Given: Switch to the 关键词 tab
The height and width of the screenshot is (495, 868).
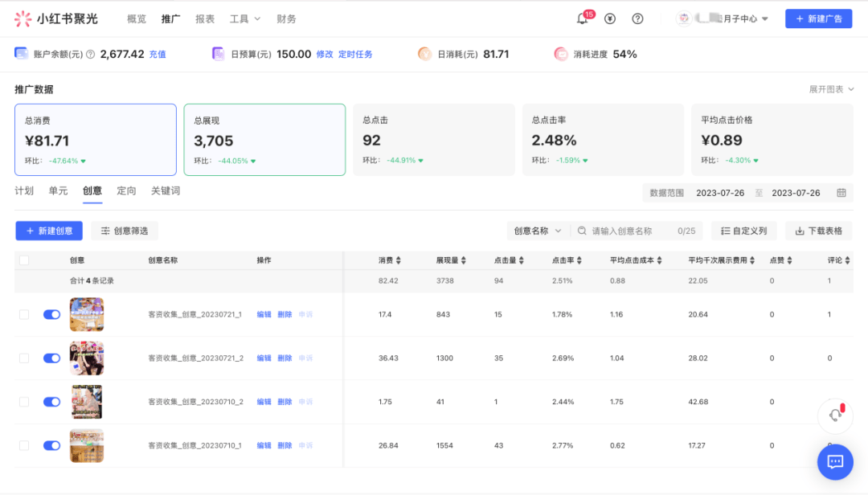Looking at the screenshot, I should 166,191.
